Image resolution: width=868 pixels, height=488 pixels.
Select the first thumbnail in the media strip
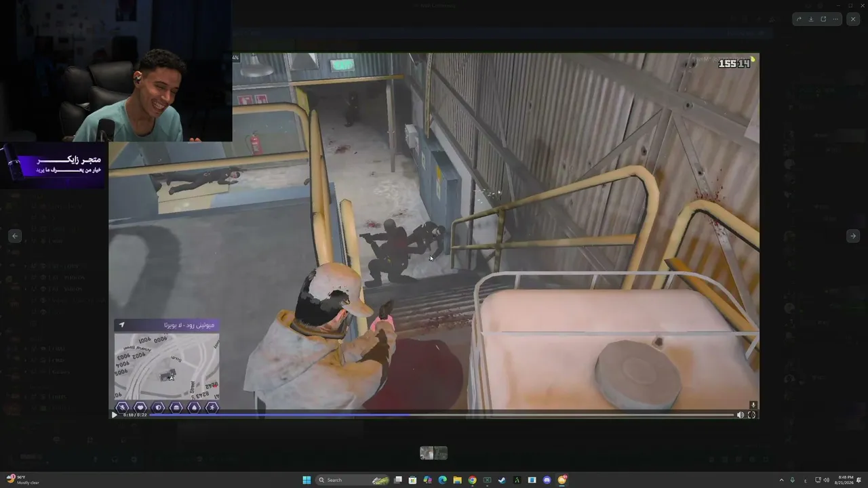click(427, 453)
